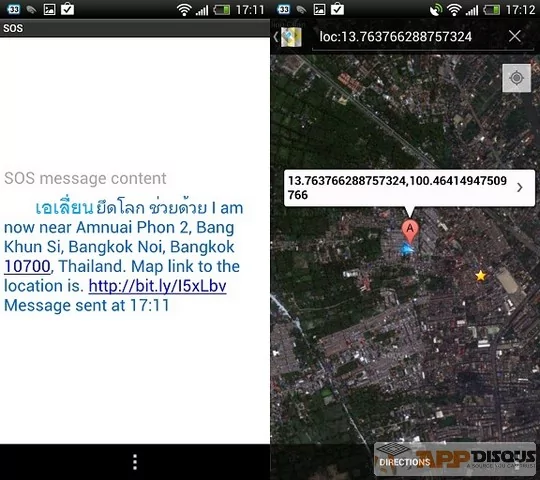This screenshot has width=540, height=480.
Task: Tap picture notification icon on left screen
Action: point(49,9)
